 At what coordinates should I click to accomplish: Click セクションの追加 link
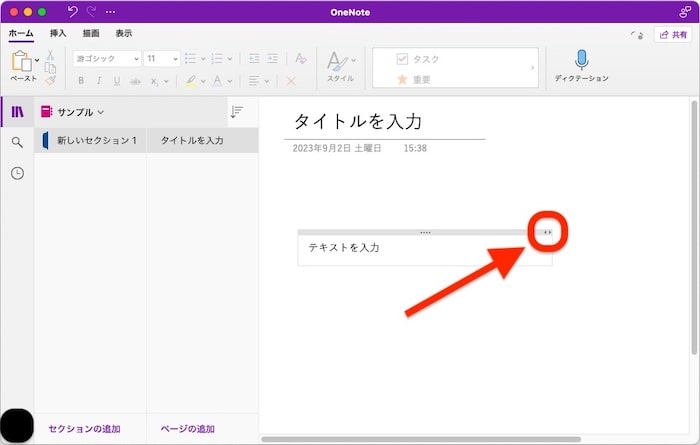pos(84,429)
